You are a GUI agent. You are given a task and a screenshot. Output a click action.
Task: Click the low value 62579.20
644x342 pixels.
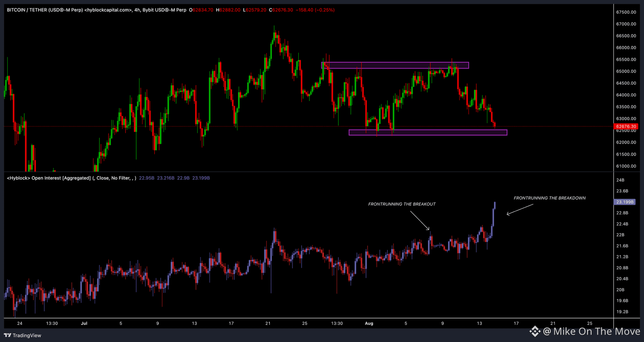click(256, 10)
